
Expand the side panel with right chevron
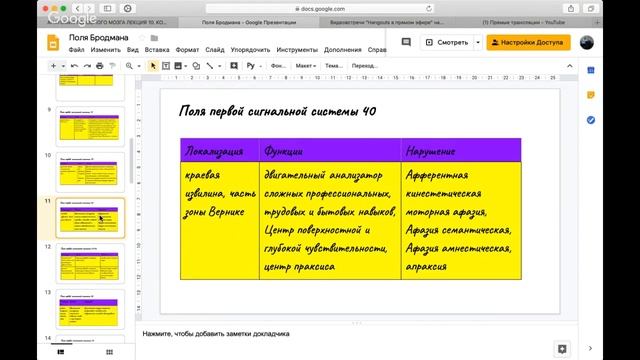coord(590,348)
